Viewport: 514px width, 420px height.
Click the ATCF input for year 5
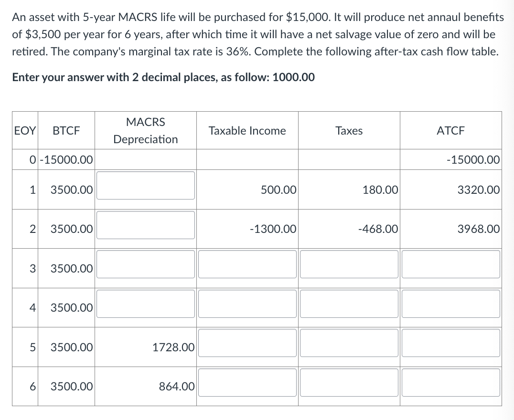tap(451, 343)
